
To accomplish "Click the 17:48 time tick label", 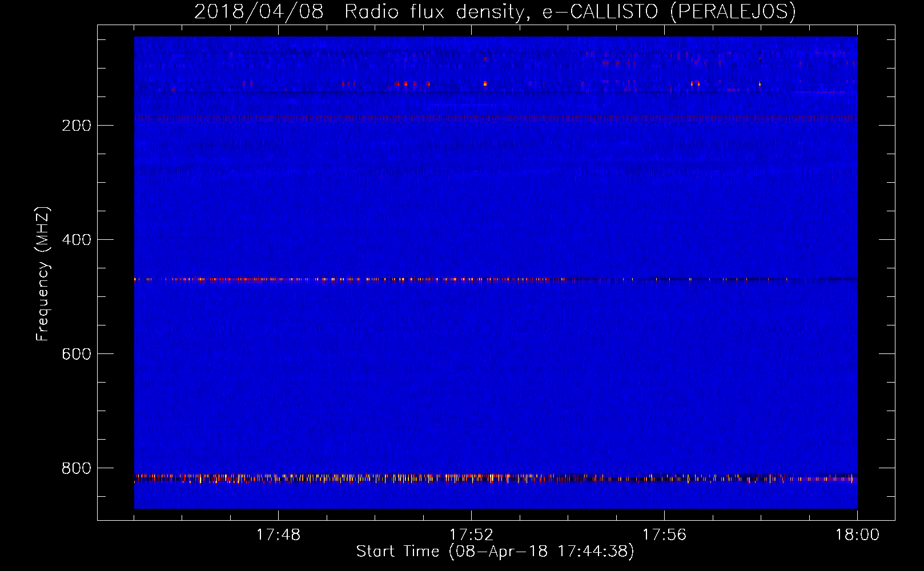I will click(278, 535).
